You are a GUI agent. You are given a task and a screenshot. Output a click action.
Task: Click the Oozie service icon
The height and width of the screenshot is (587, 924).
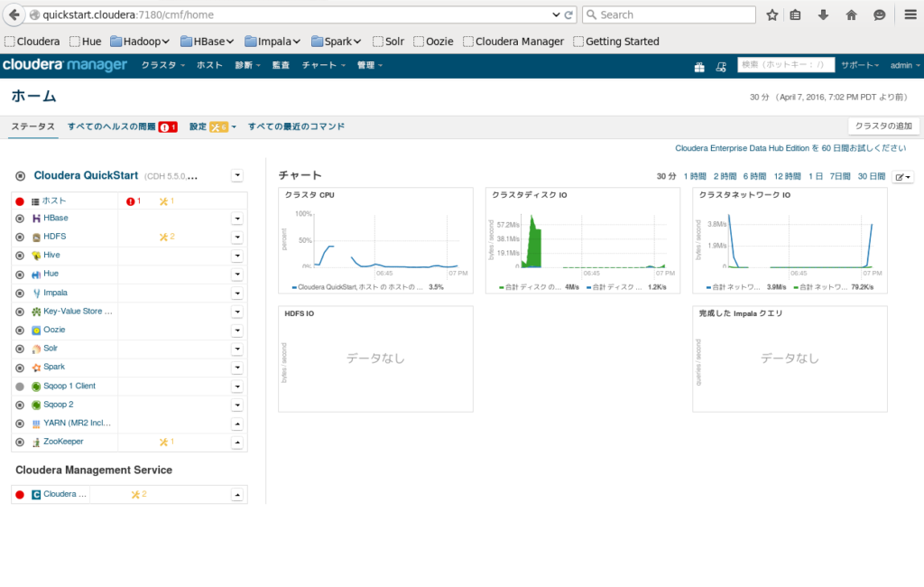tap(36, 331)
